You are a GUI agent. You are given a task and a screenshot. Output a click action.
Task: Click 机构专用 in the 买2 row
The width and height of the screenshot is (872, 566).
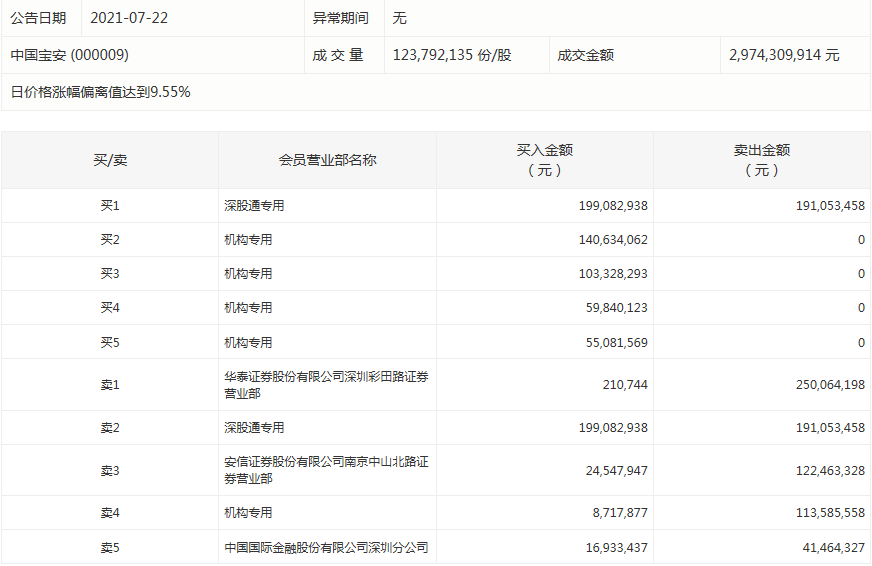pos(248,240)
